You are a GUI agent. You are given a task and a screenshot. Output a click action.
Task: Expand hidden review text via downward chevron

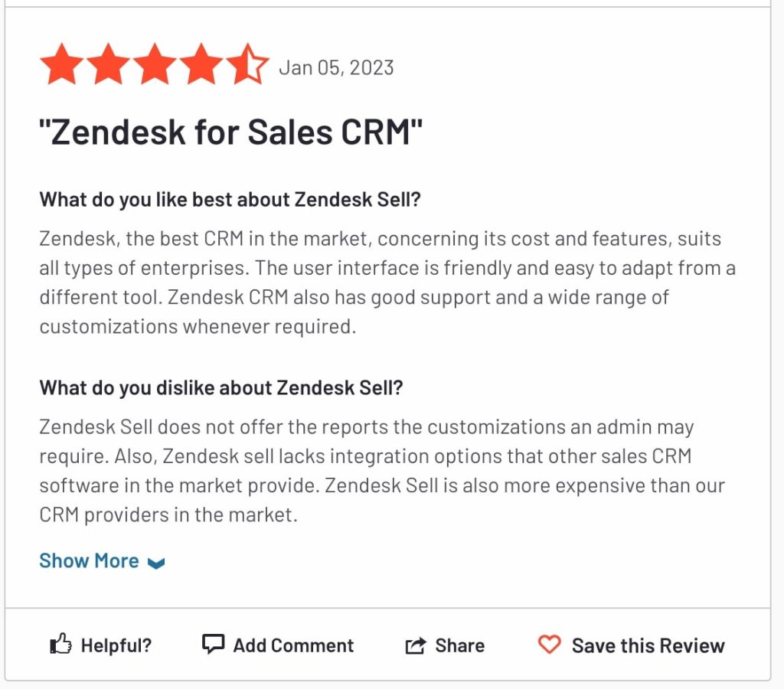coord(158,563)
